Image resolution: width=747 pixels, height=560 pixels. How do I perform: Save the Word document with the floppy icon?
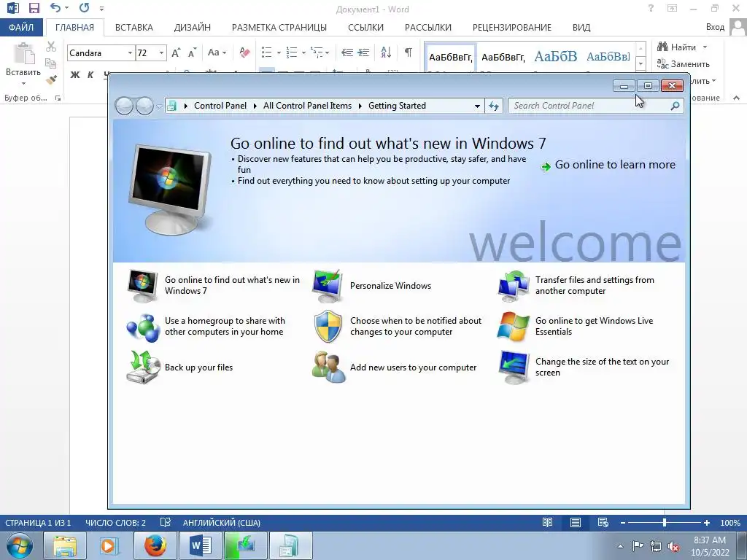click(34, 8)
